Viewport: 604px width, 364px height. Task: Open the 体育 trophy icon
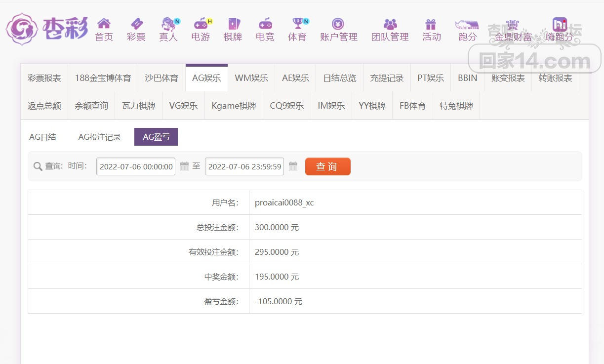pos(297,24)
